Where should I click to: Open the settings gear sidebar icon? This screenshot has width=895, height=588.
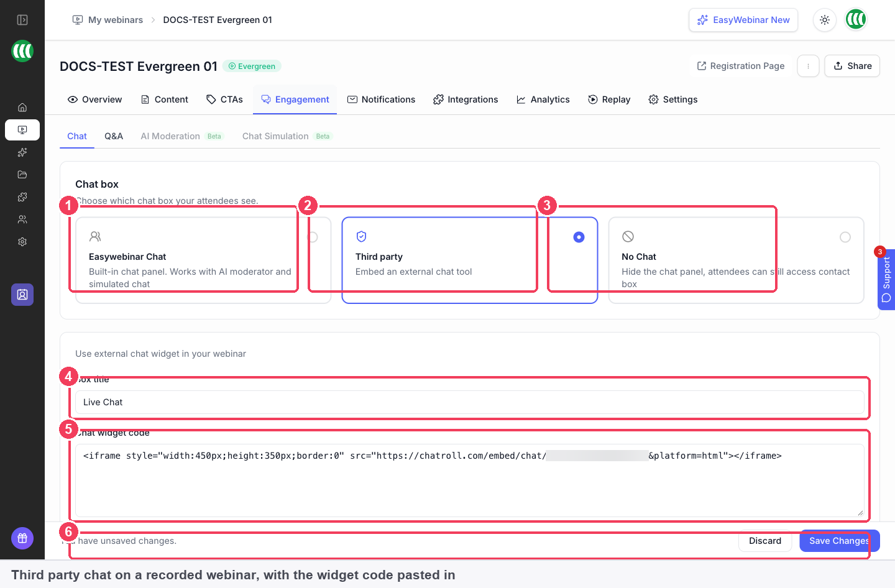tap(22, 242)
